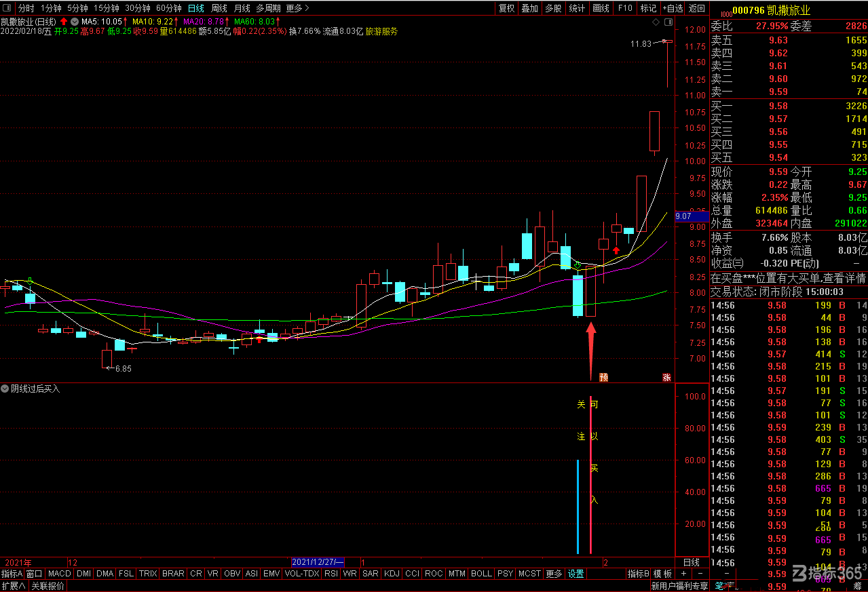Click the diamond icon at chart top-right
This screenshot has height=592, width=868.
[656, 22]
